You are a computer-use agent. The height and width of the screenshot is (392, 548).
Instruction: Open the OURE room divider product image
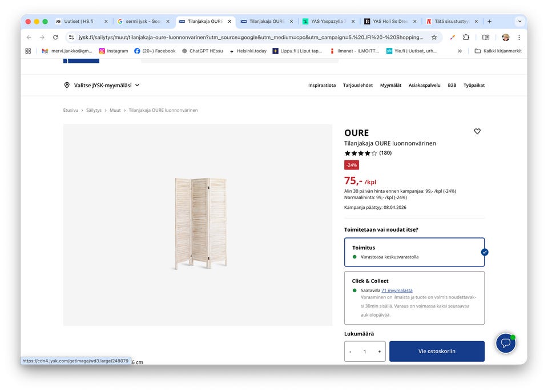[x=201, y=224]
